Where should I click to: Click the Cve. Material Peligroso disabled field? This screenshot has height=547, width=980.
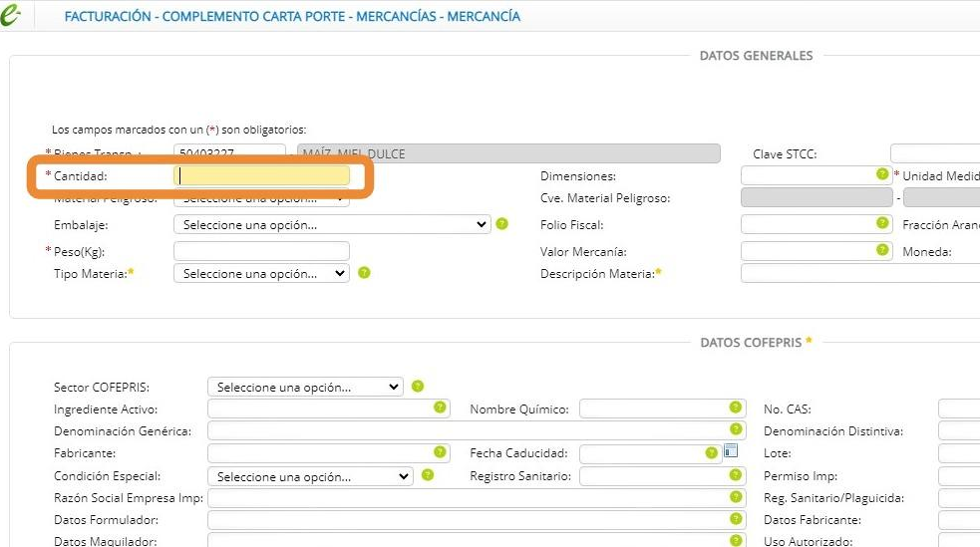coord(817,197)
